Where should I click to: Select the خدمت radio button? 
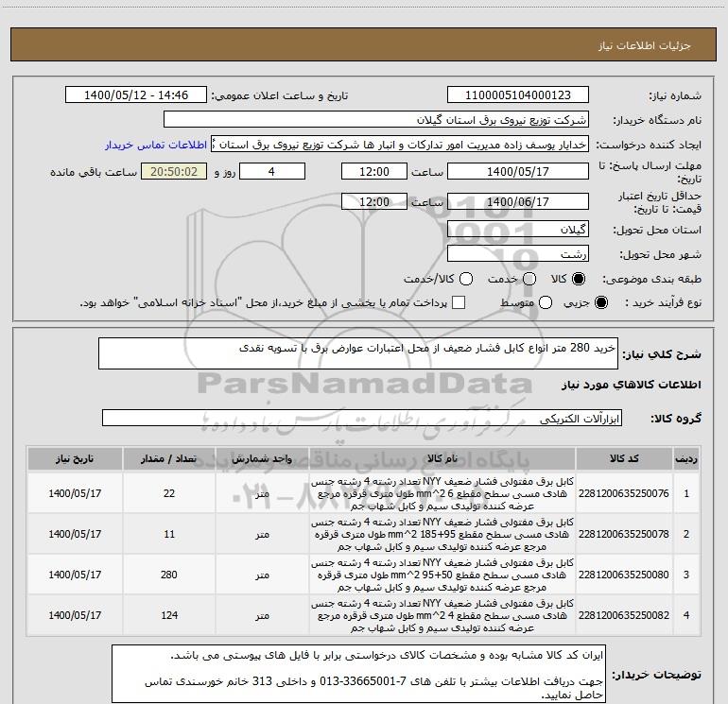[529, 279]
